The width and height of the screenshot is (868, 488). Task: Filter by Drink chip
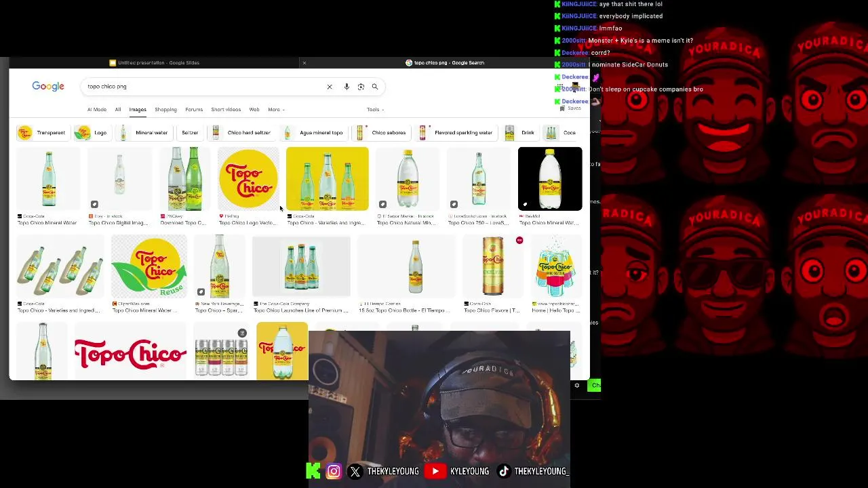(521, 133)
